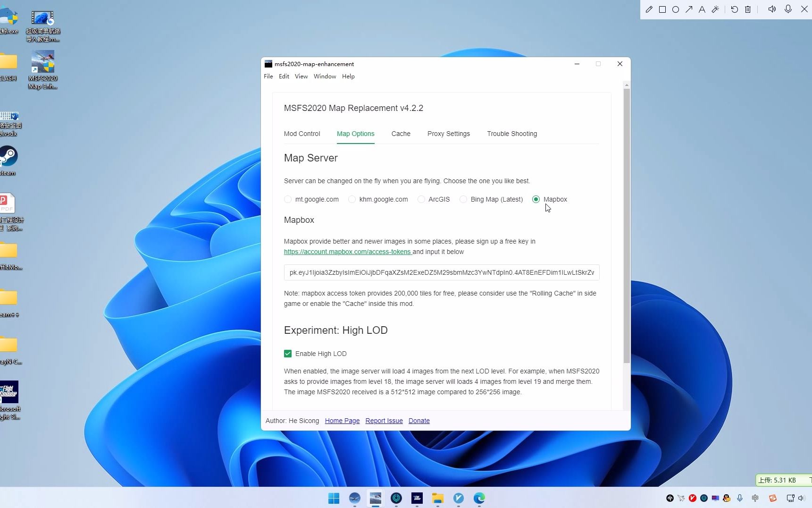Switch to the Map Options tab

356,134
